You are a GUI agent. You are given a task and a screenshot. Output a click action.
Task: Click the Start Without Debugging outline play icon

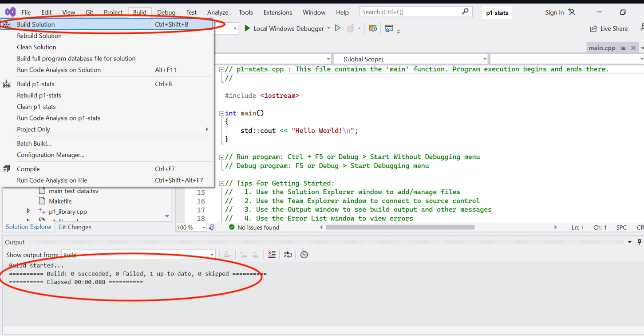point(338,28)
